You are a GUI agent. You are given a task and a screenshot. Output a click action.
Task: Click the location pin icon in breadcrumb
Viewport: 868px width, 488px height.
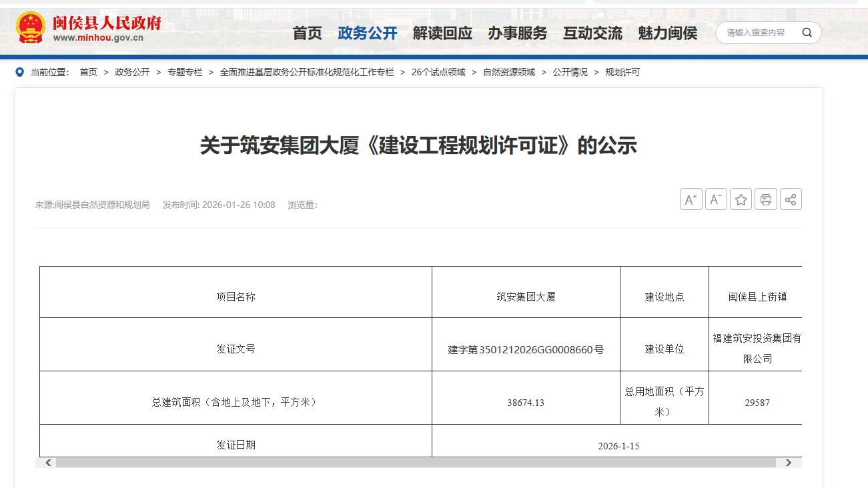click(19, 72)
